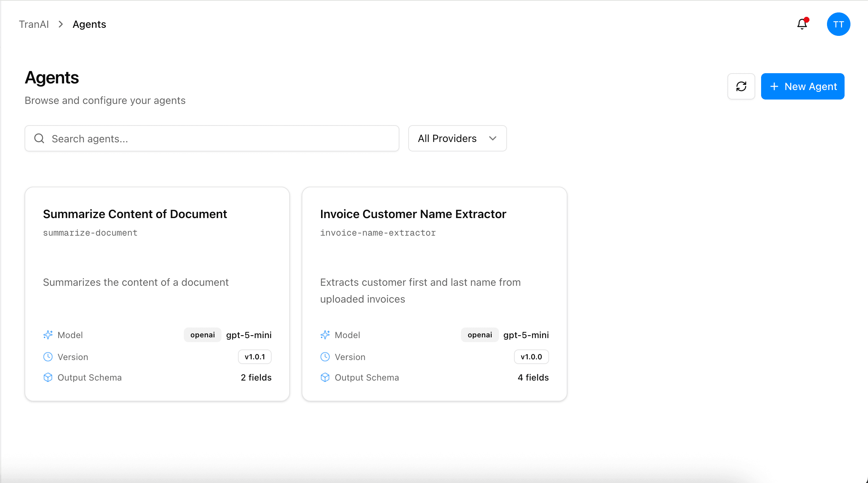The height and width of the screenshot is (483, 868).
Task: Click the v1.0.1 version badge
Action: 255,357
